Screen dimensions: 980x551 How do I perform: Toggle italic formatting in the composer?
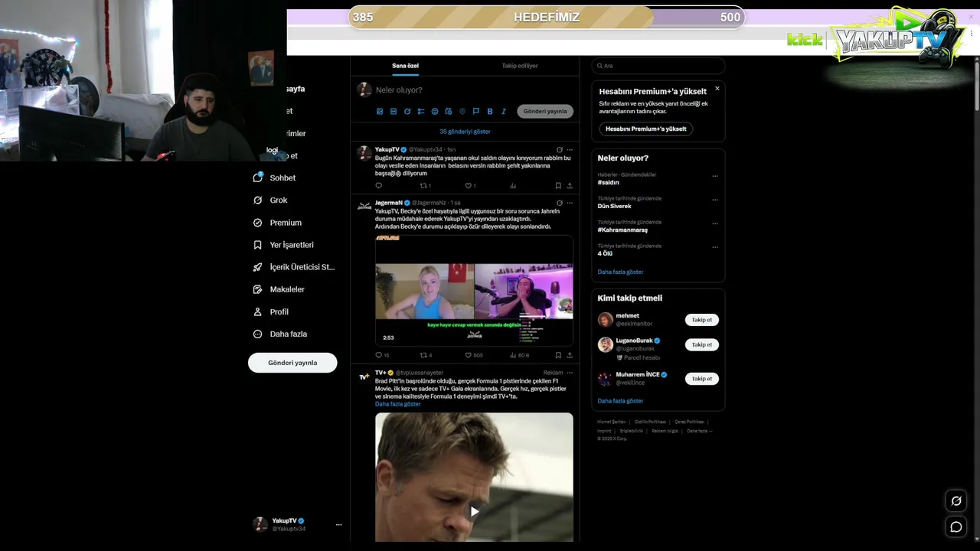coord(504,112)
